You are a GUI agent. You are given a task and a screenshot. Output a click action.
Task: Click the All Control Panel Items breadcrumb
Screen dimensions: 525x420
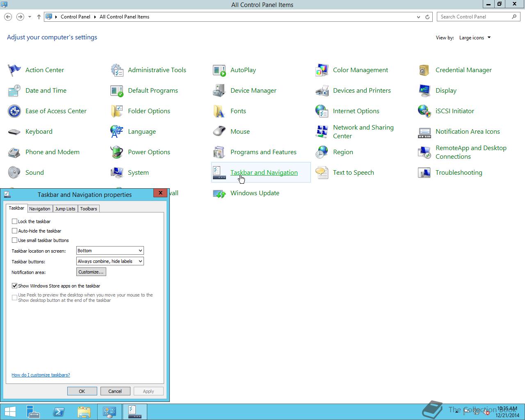pos(124,17)
